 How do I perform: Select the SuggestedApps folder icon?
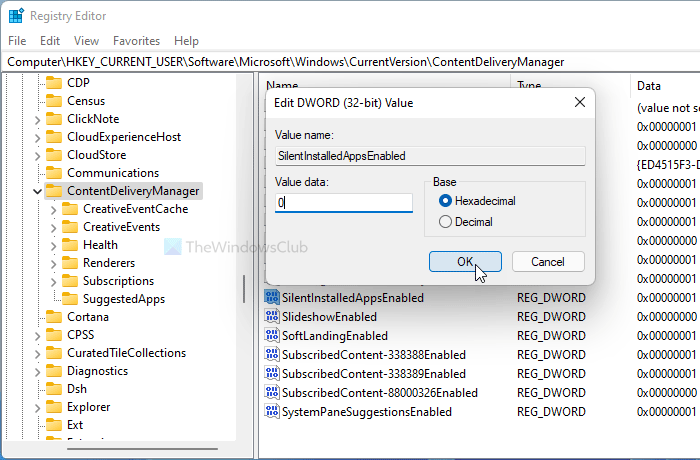69,299
